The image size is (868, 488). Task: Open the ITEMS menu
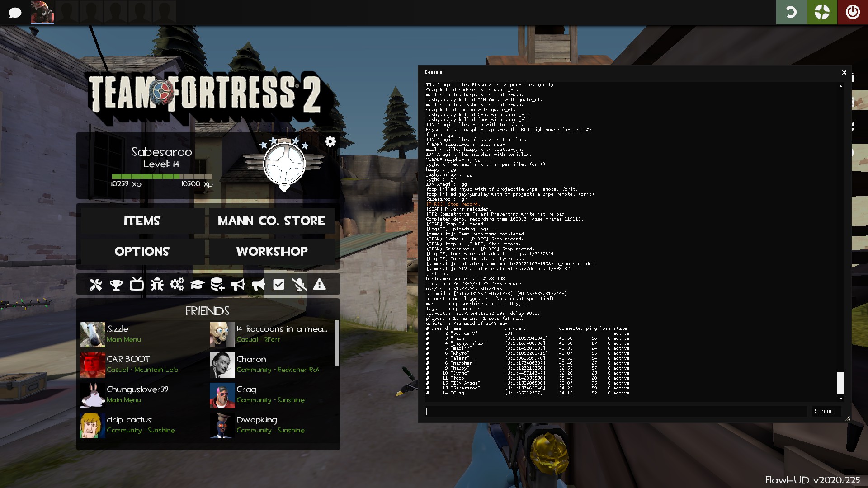(x=142, y=221)
